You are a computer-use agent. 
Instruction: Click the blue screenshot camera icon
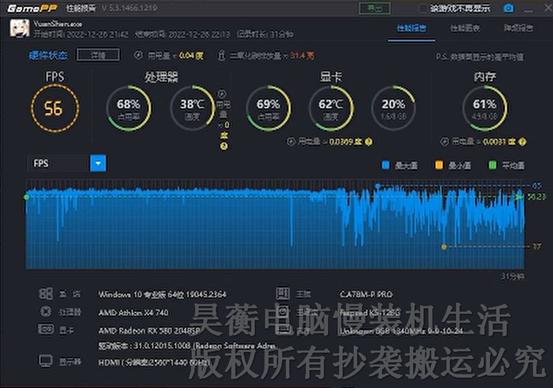click(508, 8)
